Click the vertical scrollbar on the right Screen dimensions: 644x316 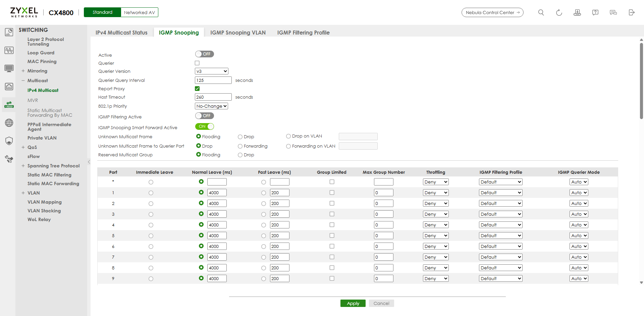pyautogui.click(x=641, y=81)
